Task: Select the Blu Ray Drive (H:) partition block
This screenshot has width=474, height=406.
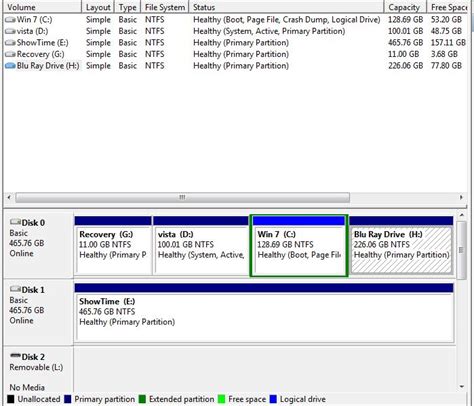Action: click(401, 246)
